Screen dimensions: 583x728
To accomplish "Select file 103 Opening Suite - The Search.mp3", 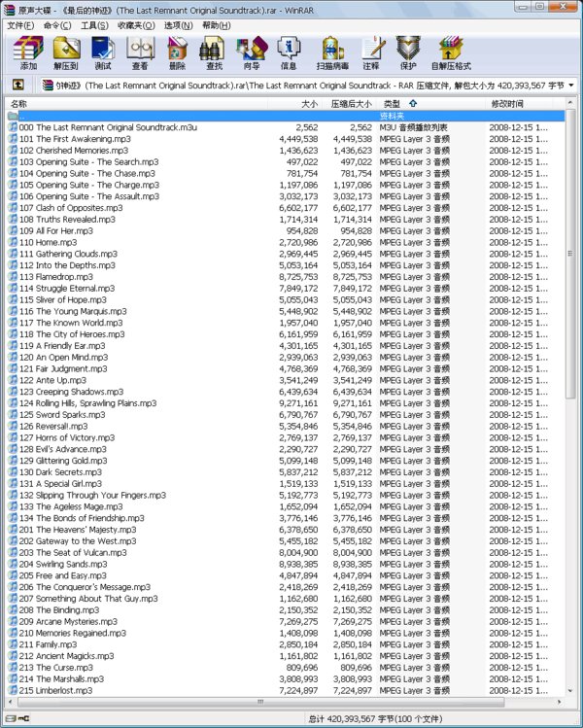I will (x=89, y=162).
